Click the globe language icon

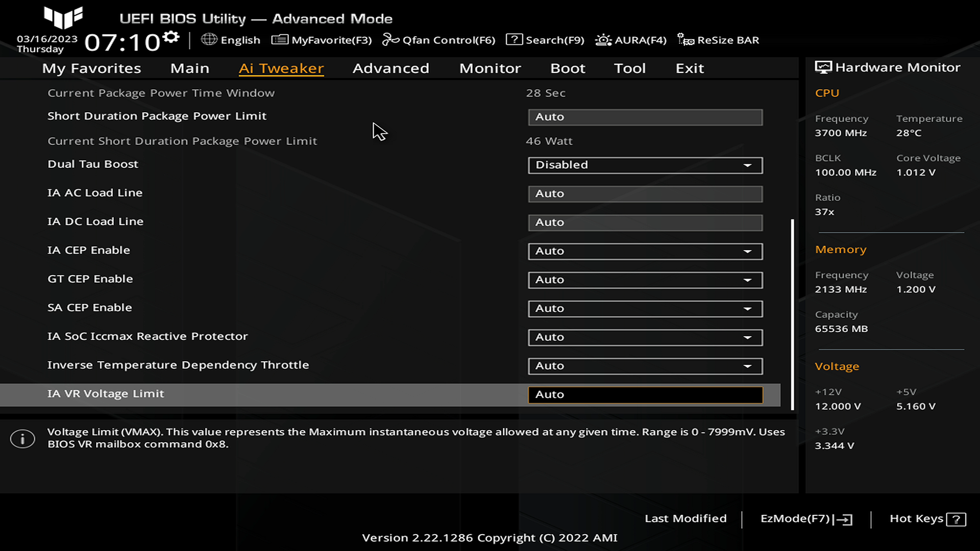coord(209,39)
